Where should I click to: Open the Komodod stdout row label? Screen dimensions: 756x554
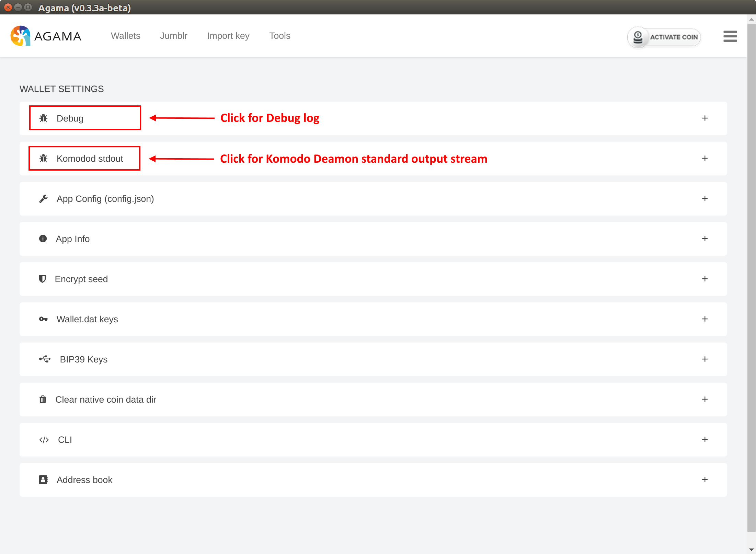90,159
